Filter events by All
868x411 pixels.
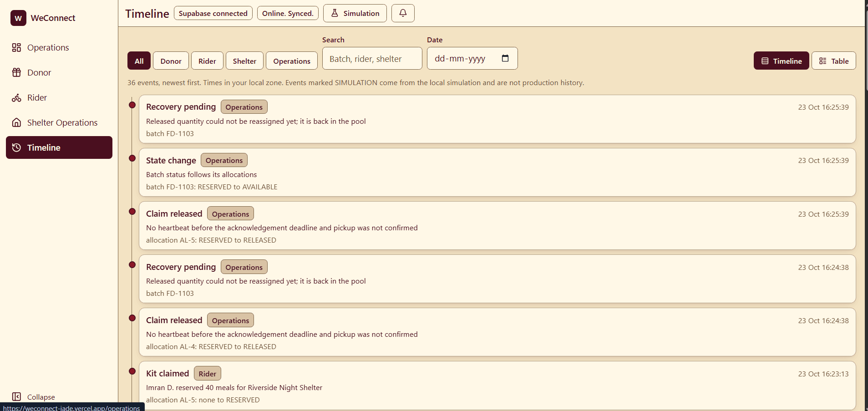[x=139, y=61]
